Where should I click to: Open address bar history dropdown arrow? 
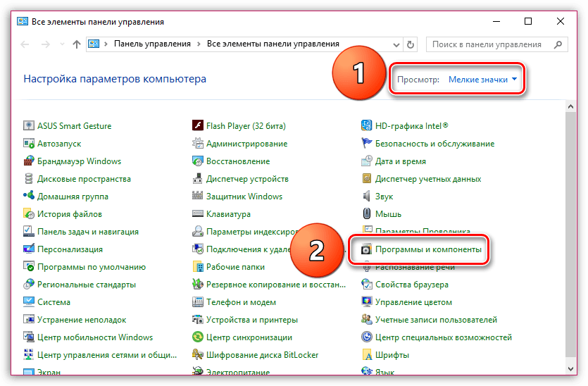coord(395,44)
